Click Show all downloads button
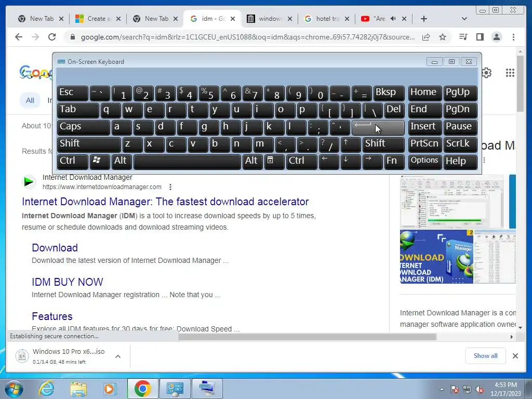Viewport: 532px width, 399px height. click(486, 356)
